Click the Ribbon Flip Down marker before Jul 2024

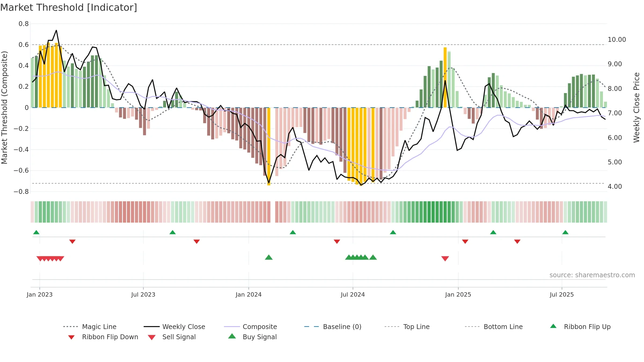pos(337,242)
